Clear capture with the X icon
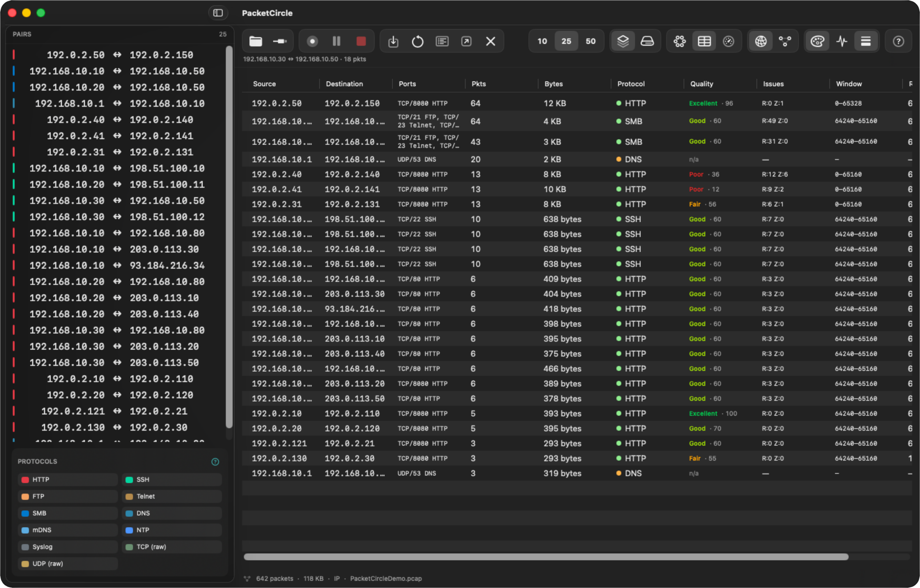This screenshot has height=588, width=920. [x=491, y=41]
